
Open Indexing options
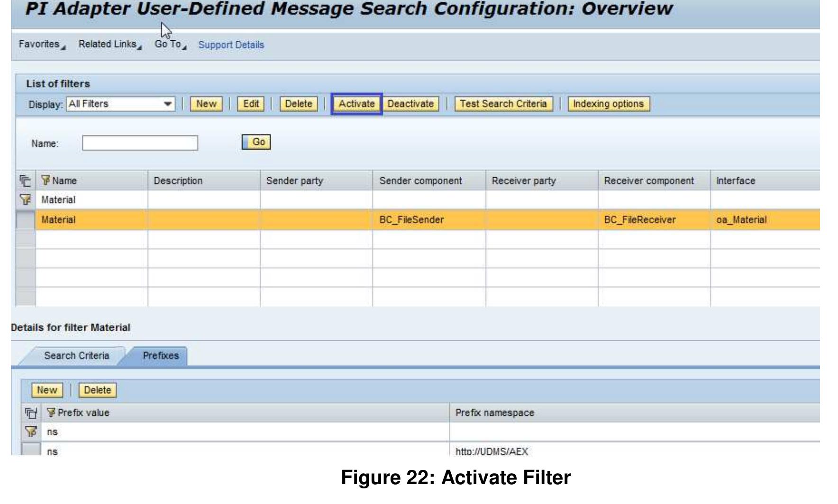click(609, 105)
